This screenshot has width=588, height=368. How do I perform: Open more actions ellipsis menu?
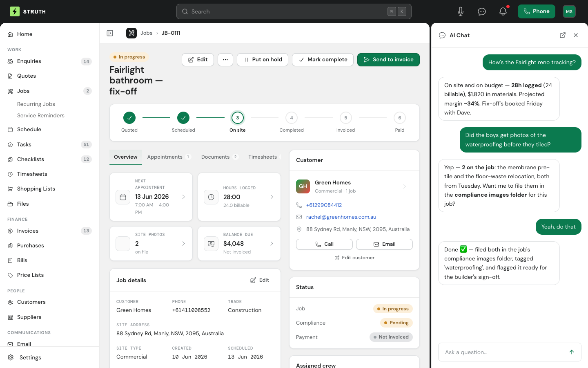click(x=225, y=60)
